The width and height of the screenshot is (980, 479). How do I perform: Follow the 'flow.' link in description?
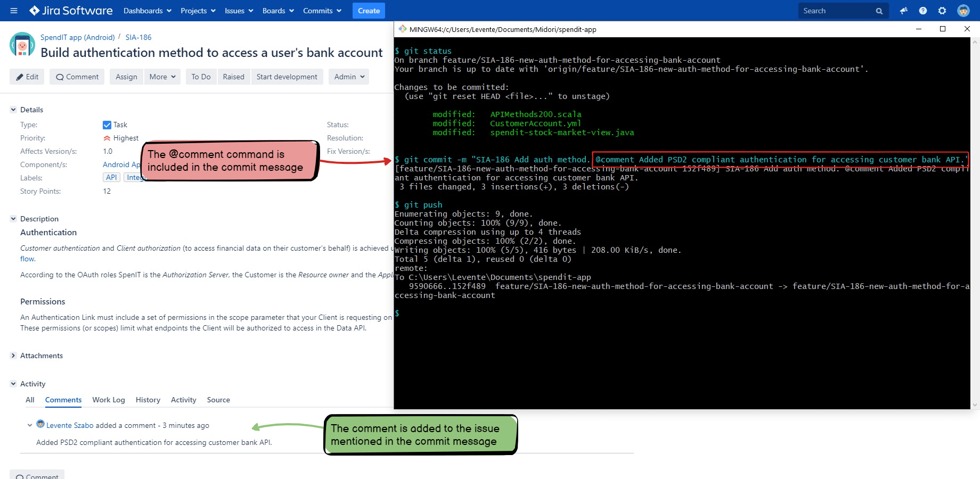(x=28, y=259)
